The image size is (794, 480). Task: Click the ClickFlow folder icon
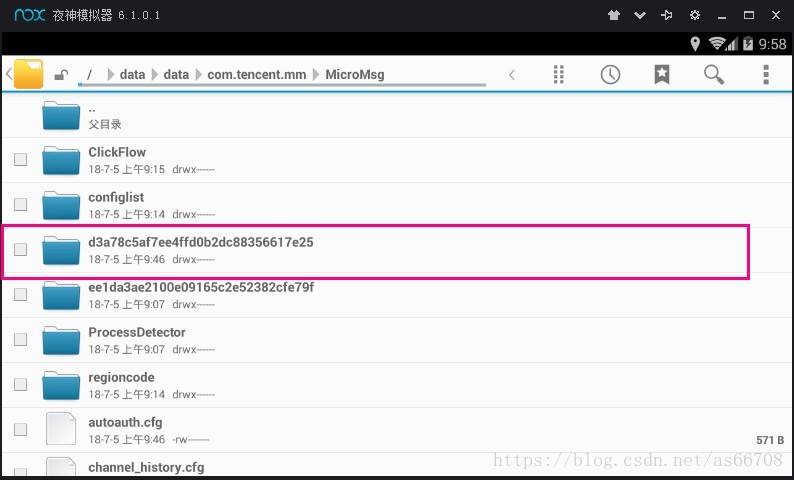(x=61, y=160)
